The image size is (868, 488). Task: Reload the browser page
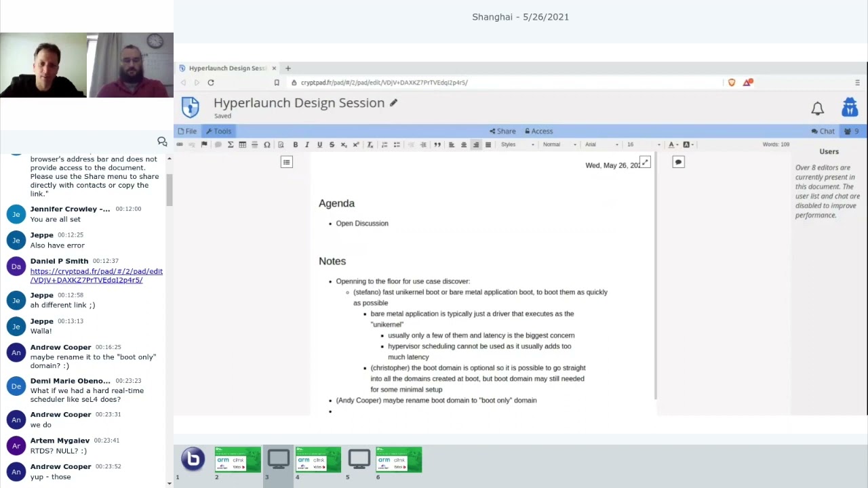pos(211,83)
